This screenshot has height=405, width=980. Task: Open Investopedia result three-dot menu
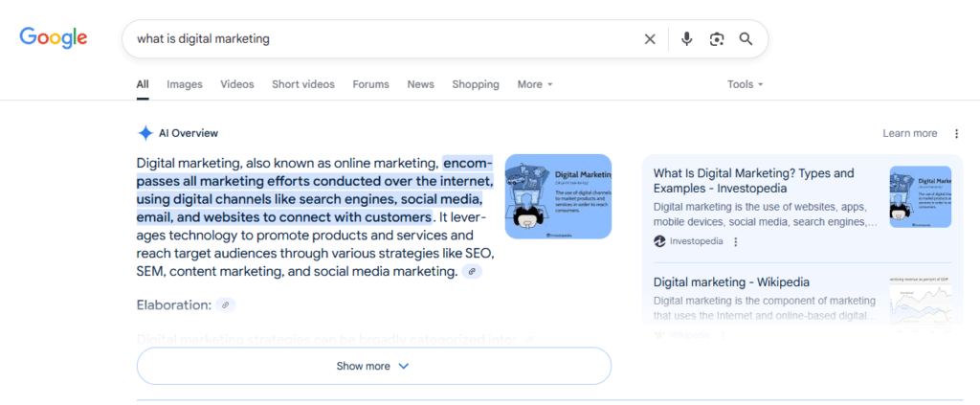click(736, 241)
